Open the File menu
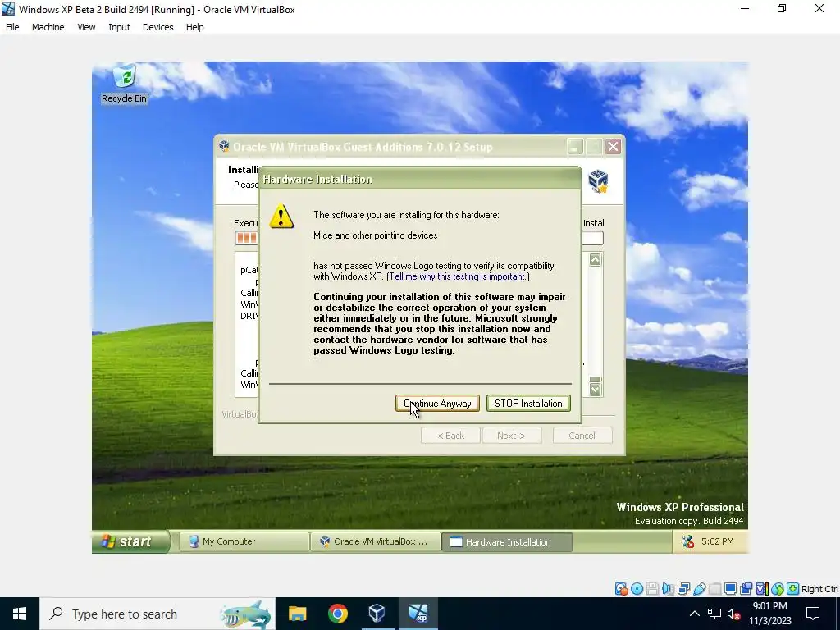Screen dimensions: 840x630 pyautogui.click(x=12, y=27)
